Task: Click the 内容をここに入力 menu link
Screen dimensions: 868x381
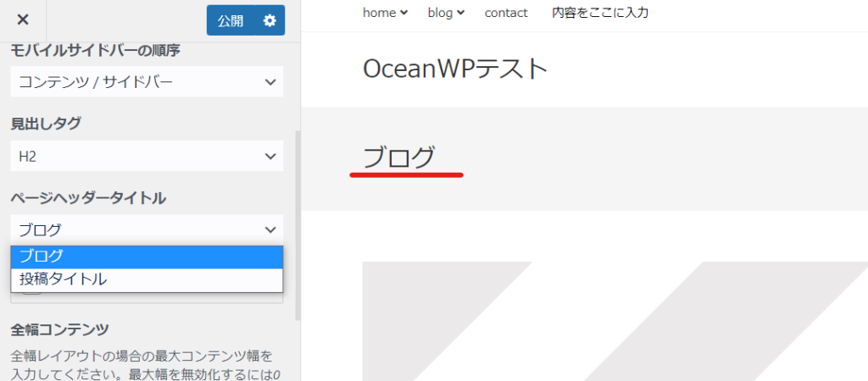Action: pos(600,12)
